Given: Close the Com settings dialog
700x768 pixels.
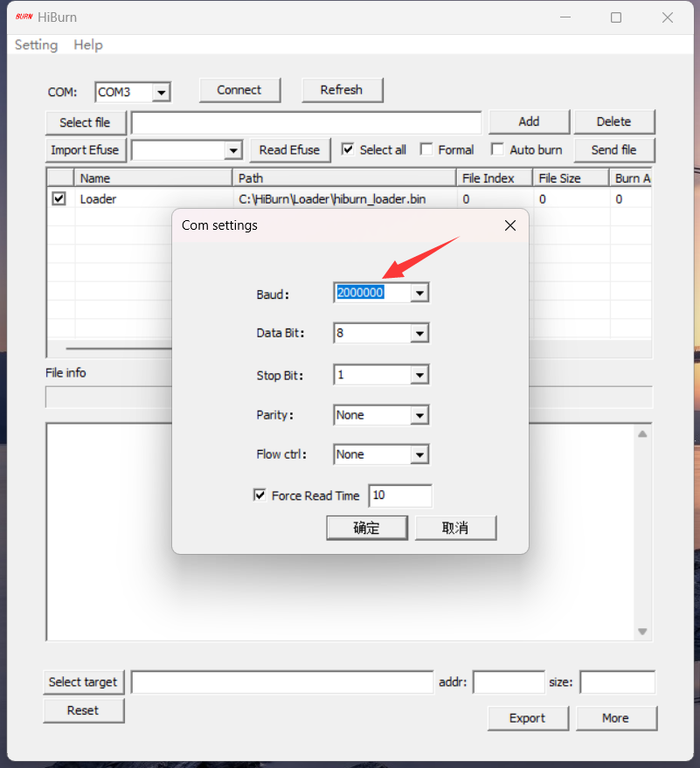Looking at the screenshot, I should (510, 225).
